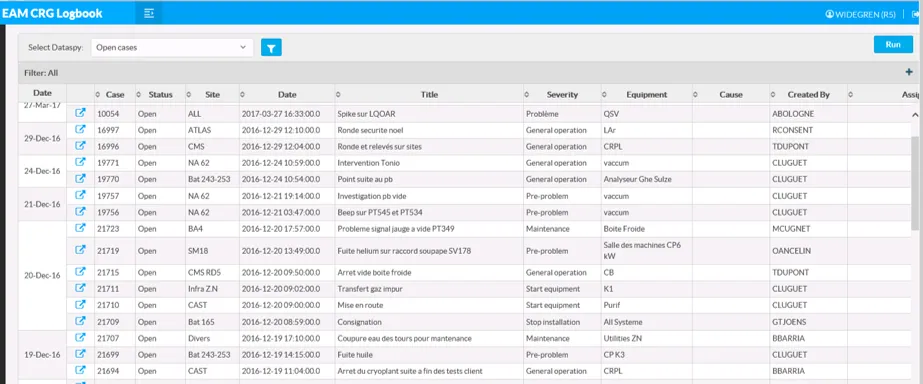Click the EAM CRG Logbook title
The height and width of the screenshot is (384, 923).
pyautogui.click(x=52, y=14)
